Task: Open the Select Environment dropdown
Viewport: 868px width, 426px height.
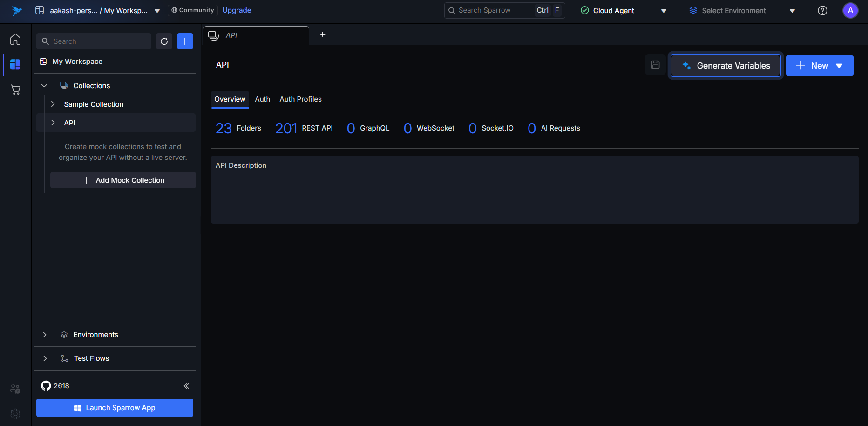Action: pyautogui.click(x=742, y=11)
